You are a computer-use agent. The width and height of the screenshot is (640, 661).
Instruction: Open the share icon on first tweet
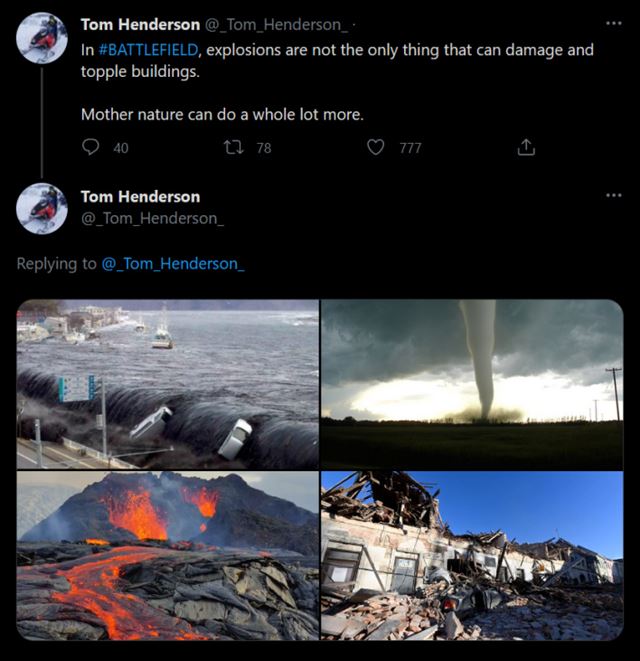(526, 147)
